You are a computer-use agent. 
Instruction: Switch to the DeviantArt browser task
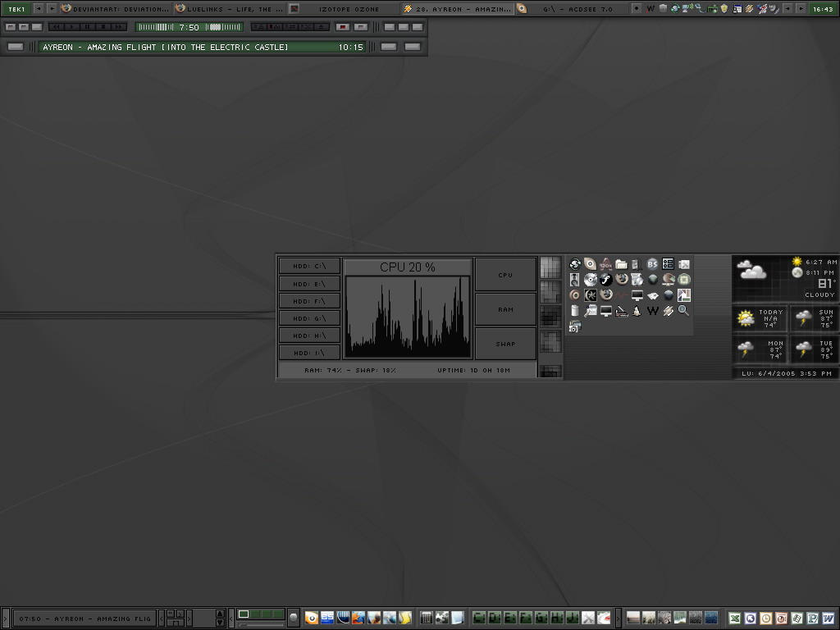(x=115, y=8)
